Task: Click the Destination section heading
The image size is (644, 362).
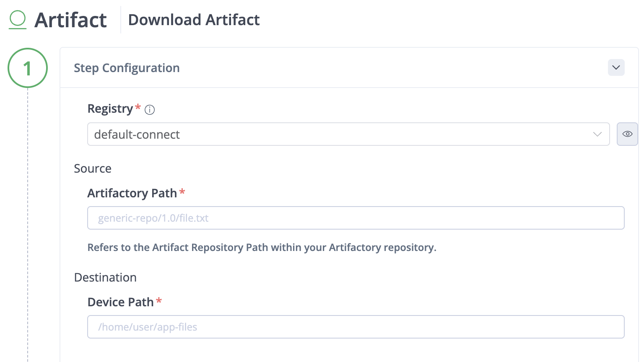Action: [105, 277]
